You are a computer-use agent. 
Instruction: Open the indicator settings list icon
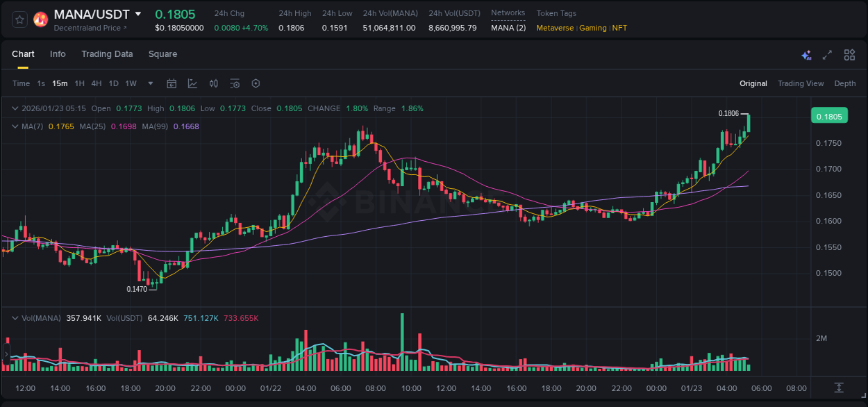click(235, 83)
